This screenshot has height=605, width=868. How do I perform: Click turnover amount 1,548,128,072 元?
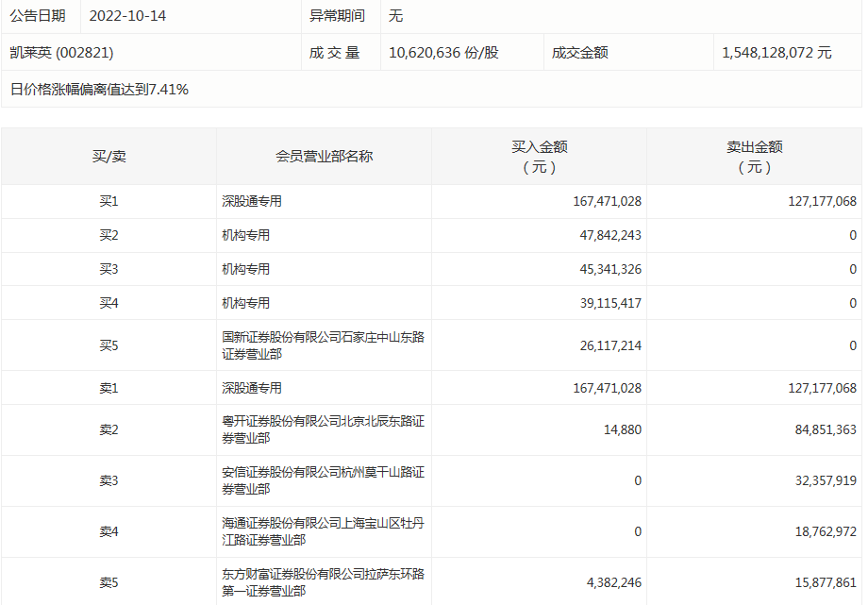776,53
